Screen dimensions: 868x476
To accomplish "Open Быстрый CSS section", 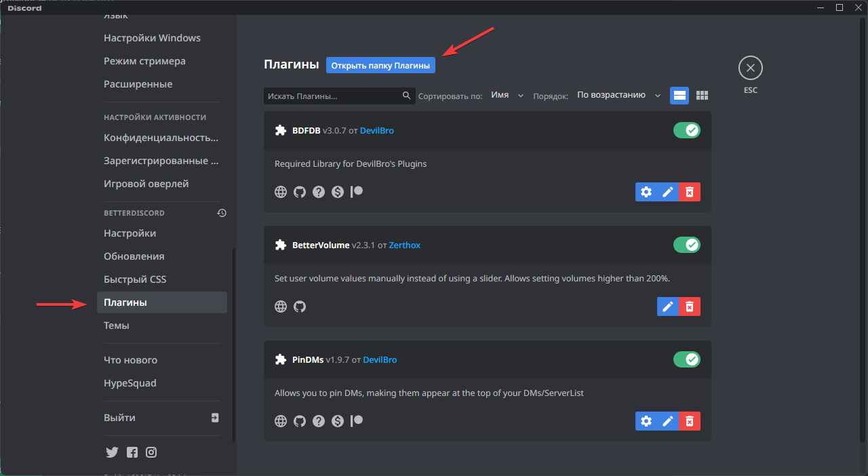I will (162, 279).
